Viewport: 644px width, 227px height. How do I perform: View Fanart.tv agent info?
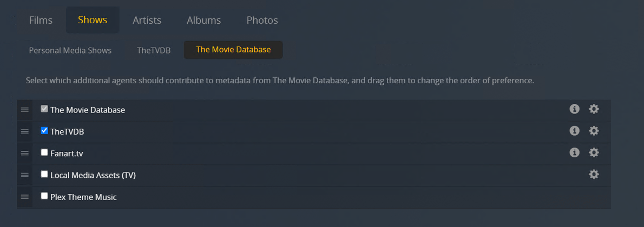[574, 153]
